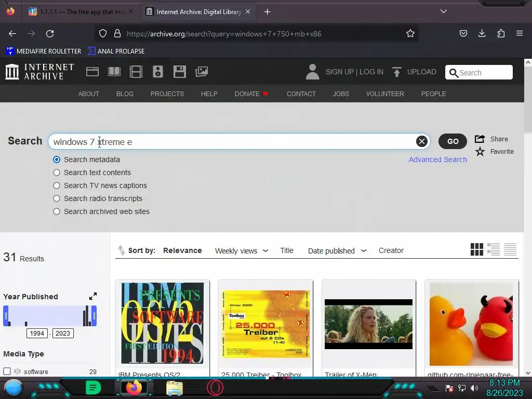Switch to extended list view

[494, 249]
